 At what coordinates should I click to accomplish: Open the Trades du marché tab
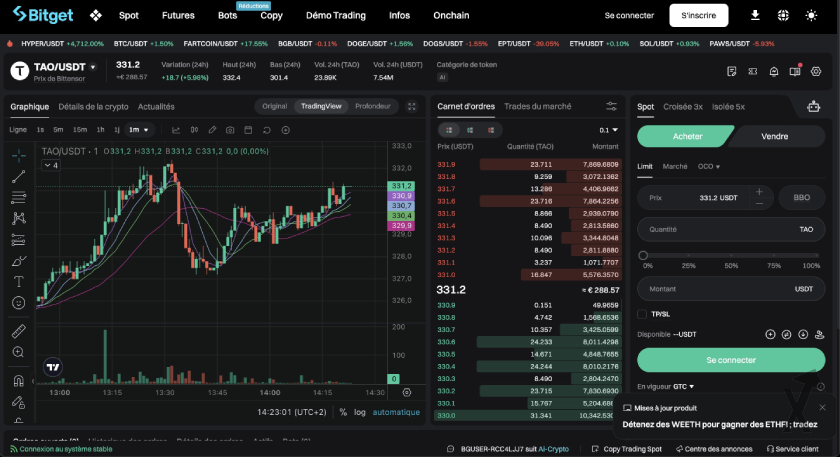[x=538, y=106]
